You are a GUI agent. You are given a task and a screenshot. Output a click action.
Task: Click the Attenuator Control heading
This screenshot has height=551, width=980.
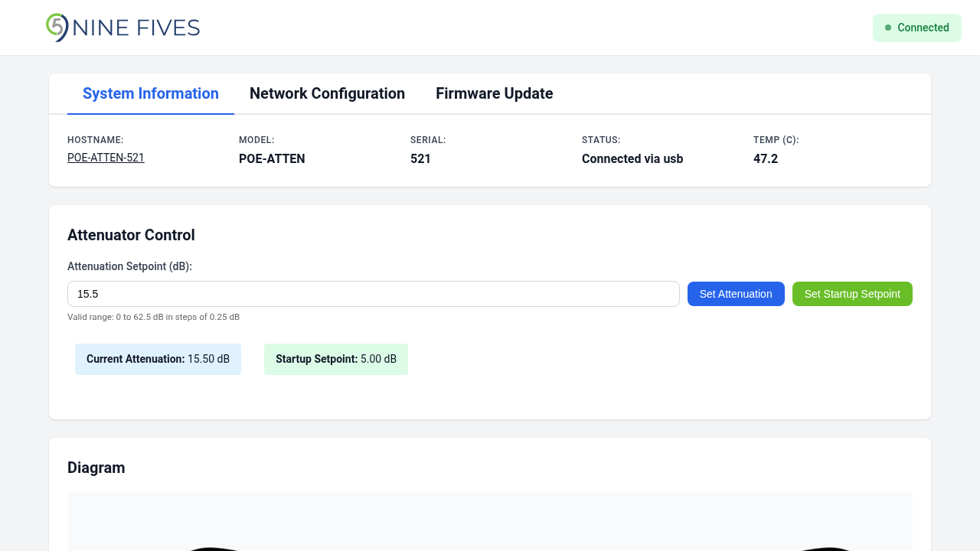[x=131, y=235]
